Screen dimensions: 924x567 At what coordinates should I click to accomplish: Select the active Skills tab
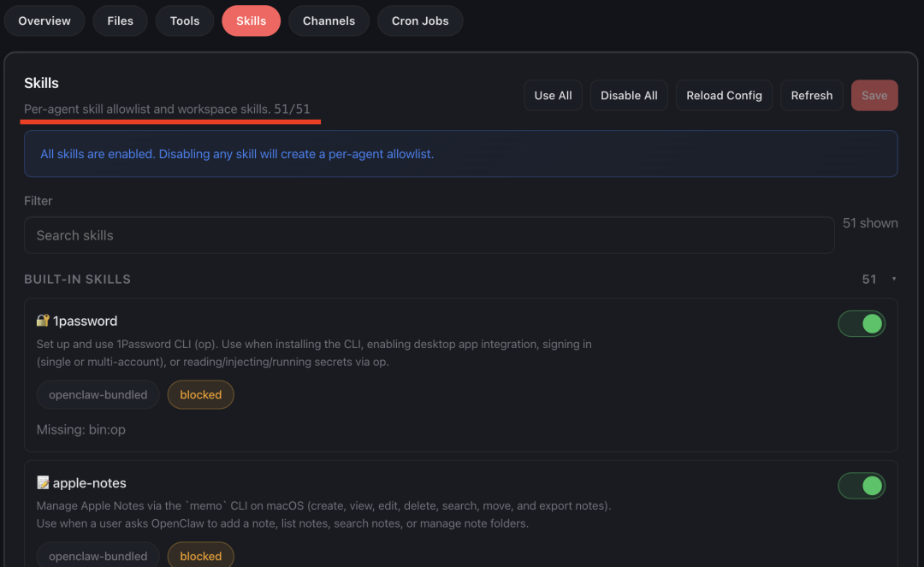[x=251, y=21]
